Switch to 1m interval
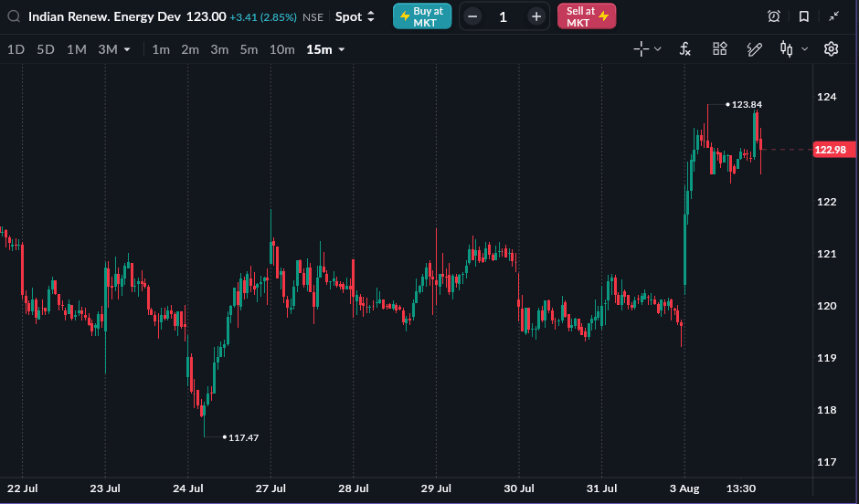 pyautogui.click(x=161, y=50)
